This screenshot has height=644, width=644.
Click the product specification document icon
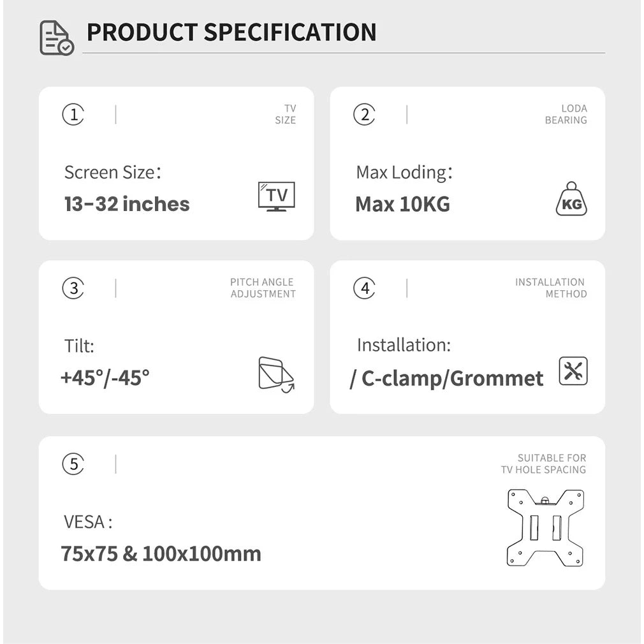coord(57,38)
